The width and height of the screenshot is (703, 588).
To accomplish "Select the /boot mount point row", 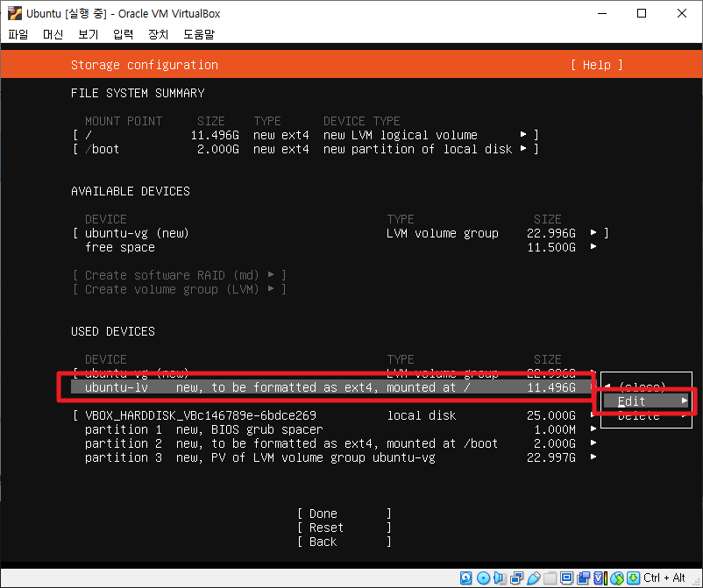I will tap(305, 149).
